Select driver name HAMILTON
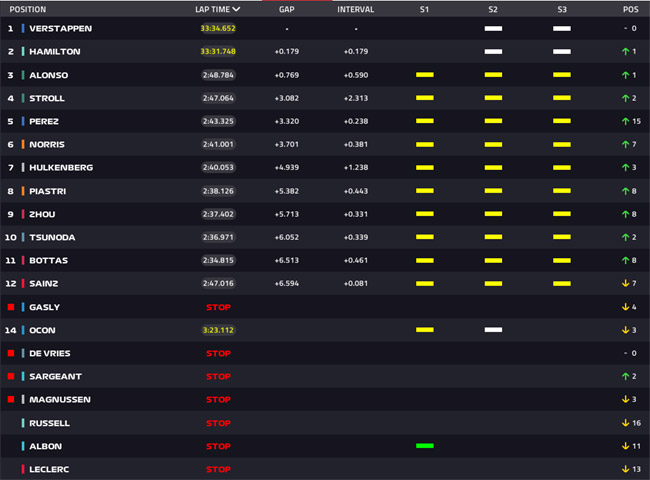Viewport: 650px width, 480px height. coord(55,51)
